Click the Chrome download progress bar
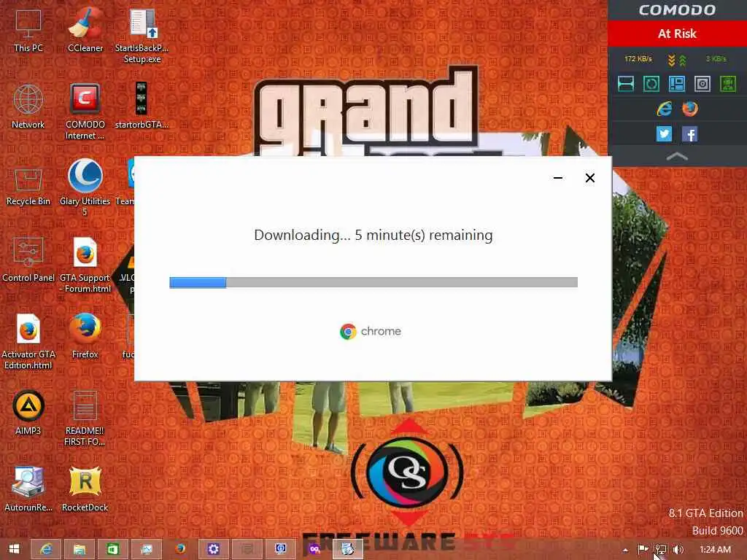 (x=373, y=282)
